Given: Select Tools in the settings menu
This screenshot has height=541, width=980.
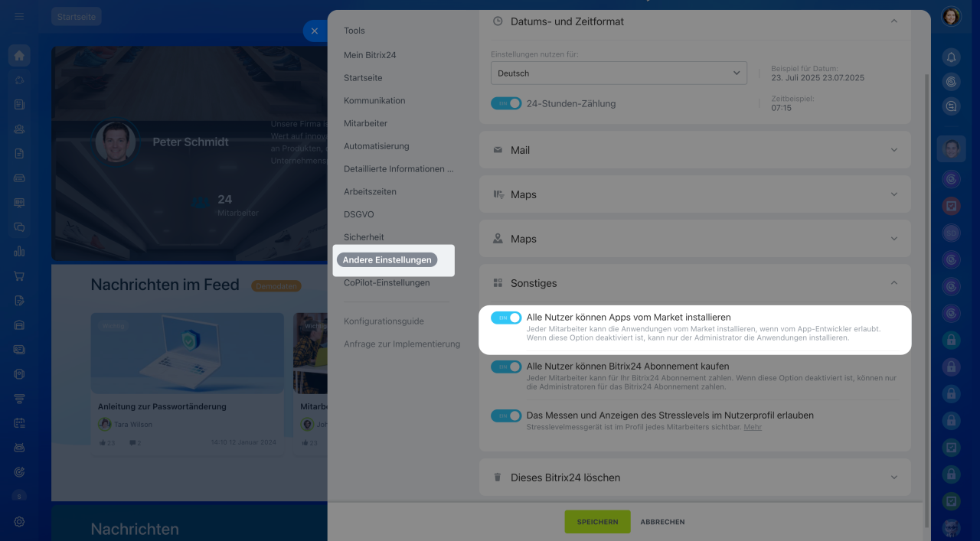Looking at the screenshot, I should (354, 31).
